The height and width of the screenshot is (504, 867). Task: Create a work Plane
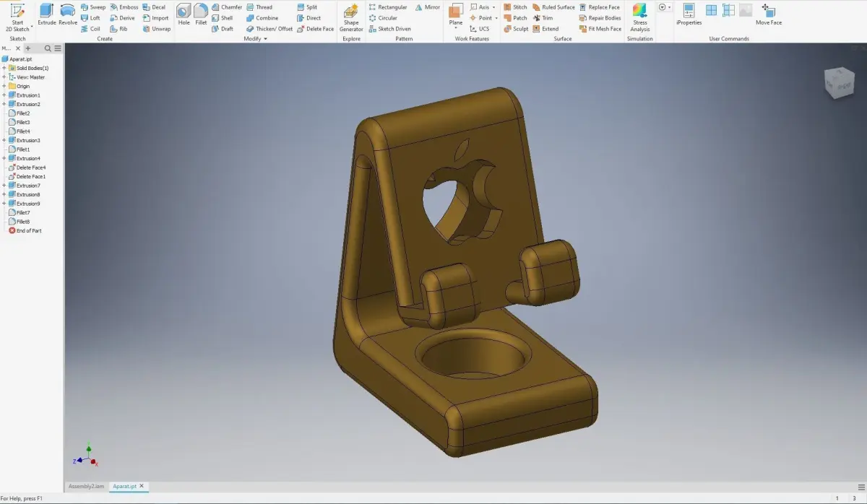tap(456, 13)
